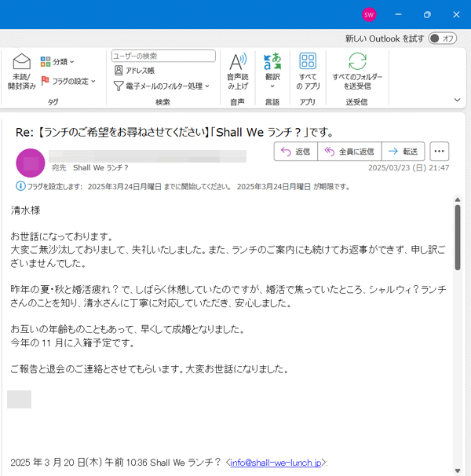Expand the Categorize (分類) dropdown

57,61
